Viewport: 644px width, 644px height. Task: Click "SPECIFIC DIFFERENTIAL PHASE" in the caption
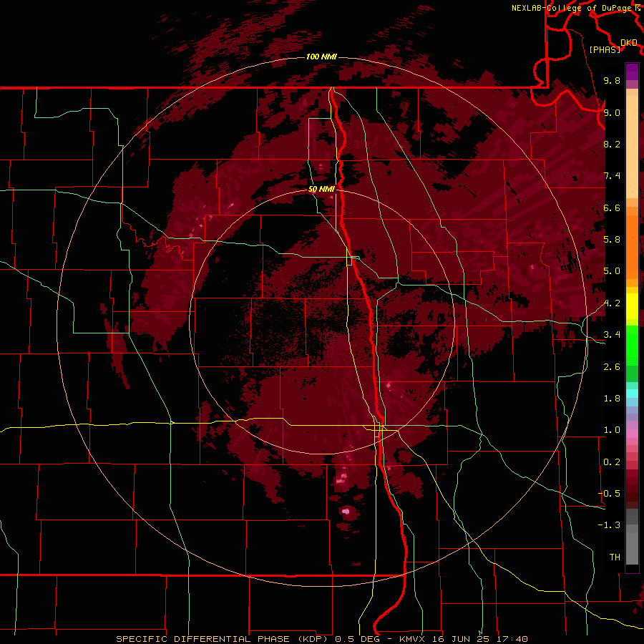(x=204, y=639)
